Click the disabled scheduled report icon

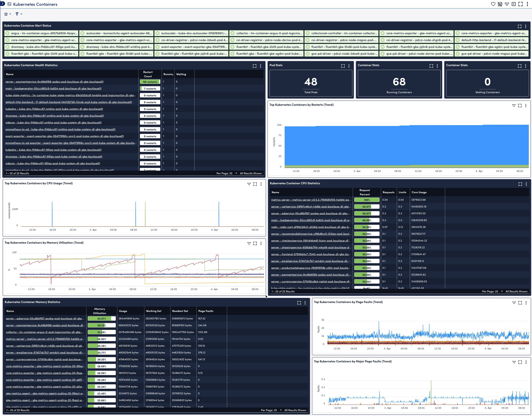pyautogui.click(x=500, y=4)
